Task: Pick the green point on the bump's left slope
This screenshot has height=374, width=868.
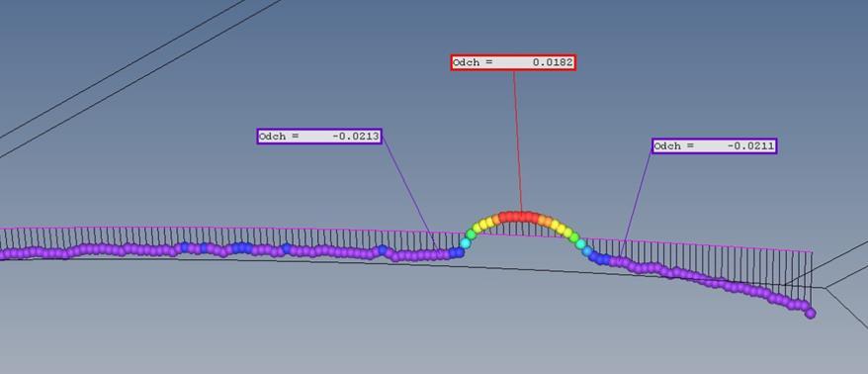Action: tap(471, 234)
